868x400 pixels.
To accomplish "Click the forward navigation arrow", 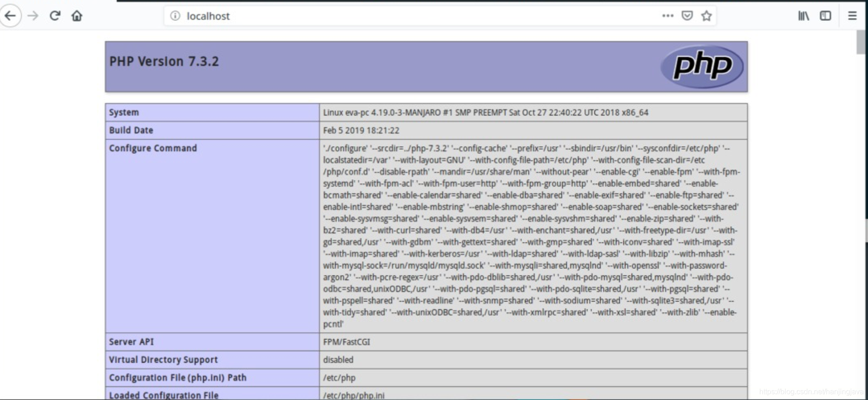I will 33,16.
